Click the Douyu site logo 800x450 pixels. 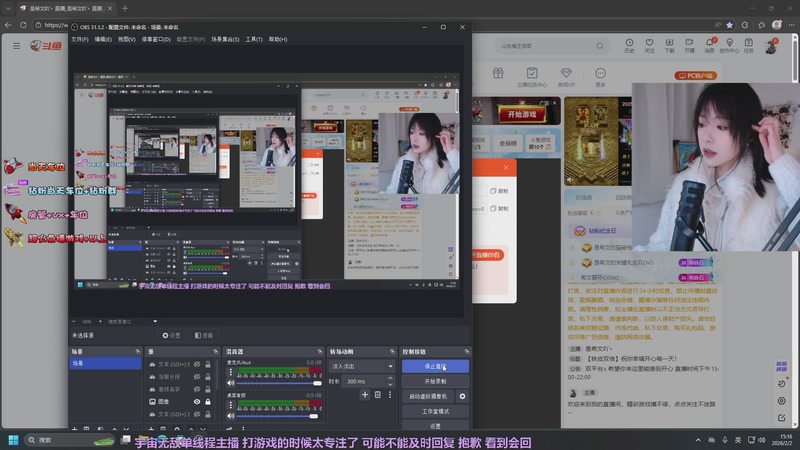point(46,46)
